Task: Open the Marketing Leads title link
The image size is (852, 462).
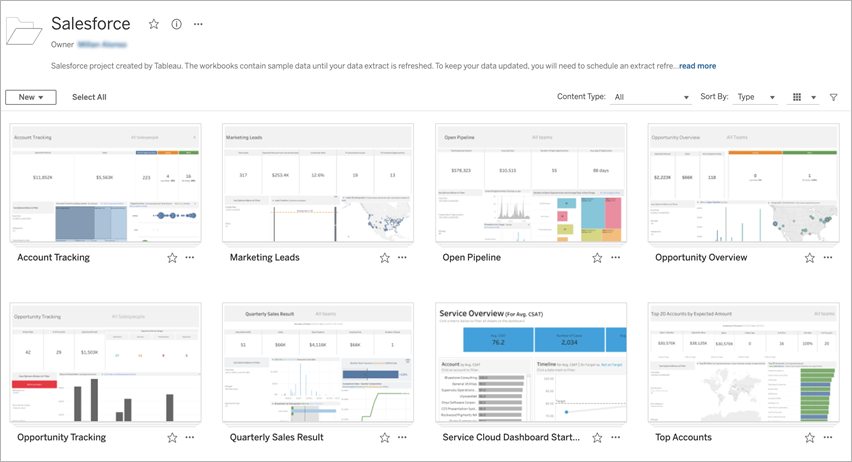Action: (265, 258)
